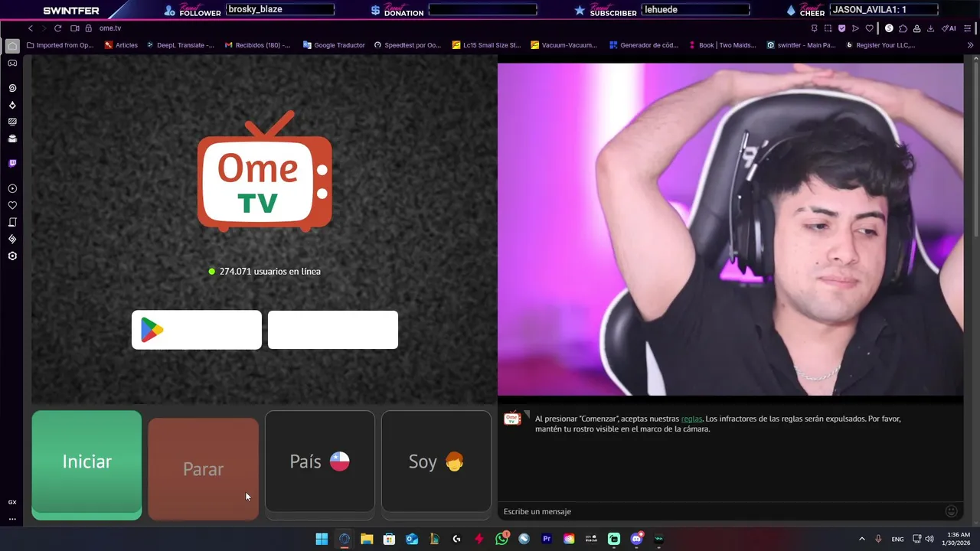Open the Register Your LLC bookmark
The image size is (980, 551).
tap(880, 45)
